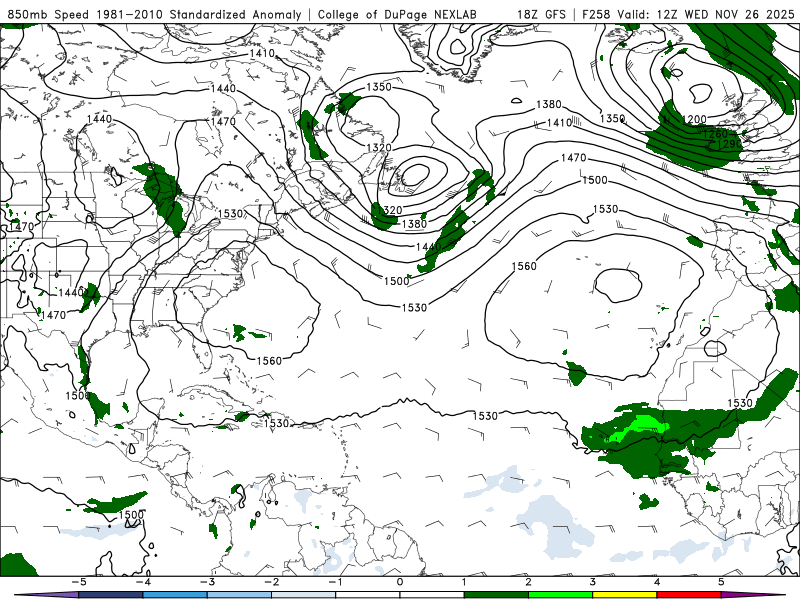Viewport: 800px width, 600px height.
Task: Click the colorbar tick label '5'
Action: [x=721, y=582]
